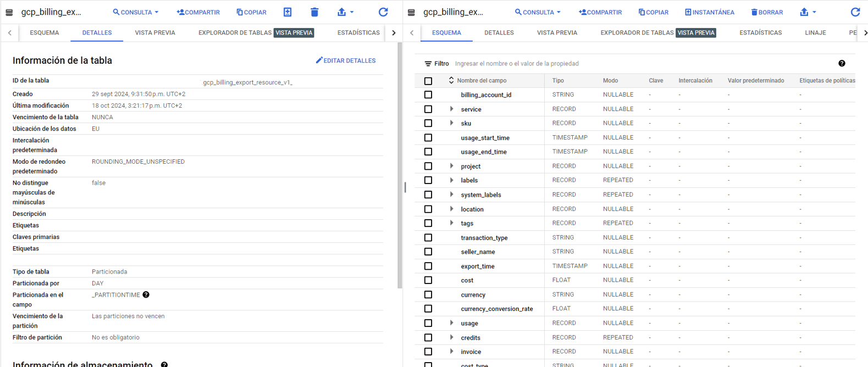Expand the invoice record field
This screenshot has height=367, width=868.
tap(452, 352)
